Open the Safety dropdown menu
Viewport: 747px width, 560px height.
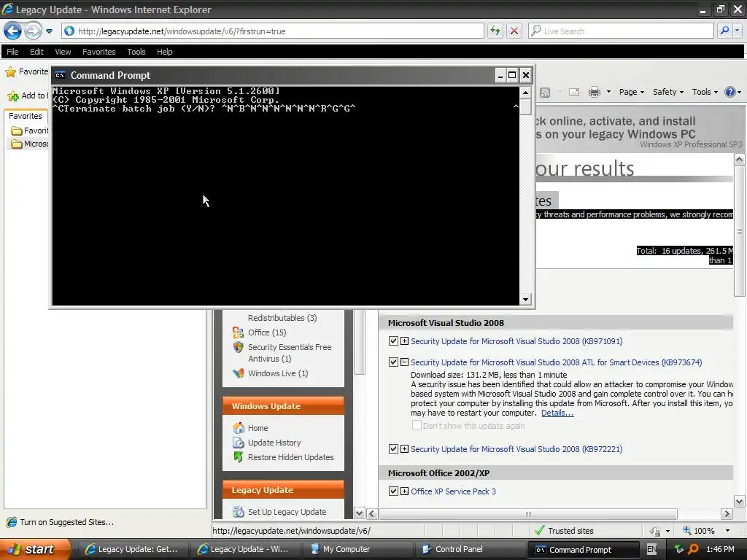coord(668,92)
